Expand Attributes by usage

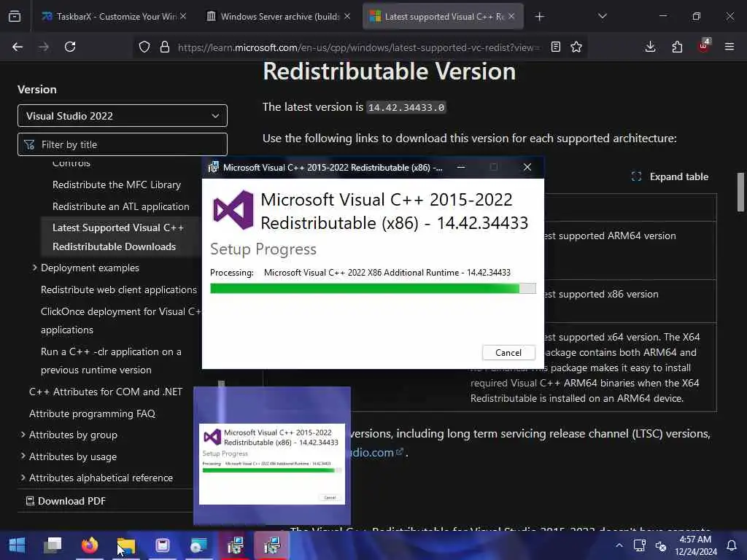pos(23,456)
